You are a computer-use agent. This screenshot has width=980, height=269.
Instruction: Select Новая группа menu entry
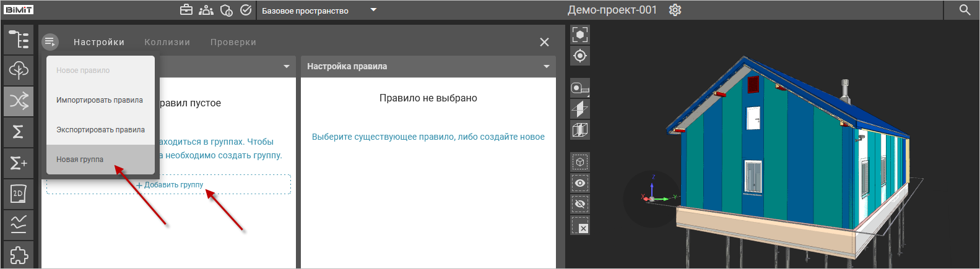click(x=100, y=160)
